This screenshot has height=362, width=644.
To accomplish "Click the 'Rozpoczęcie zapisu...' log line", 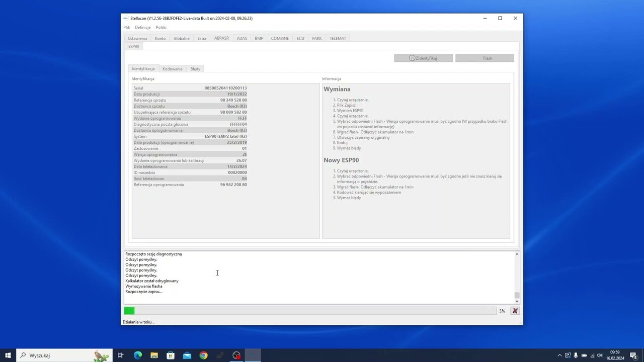I will tap(144, 292).
